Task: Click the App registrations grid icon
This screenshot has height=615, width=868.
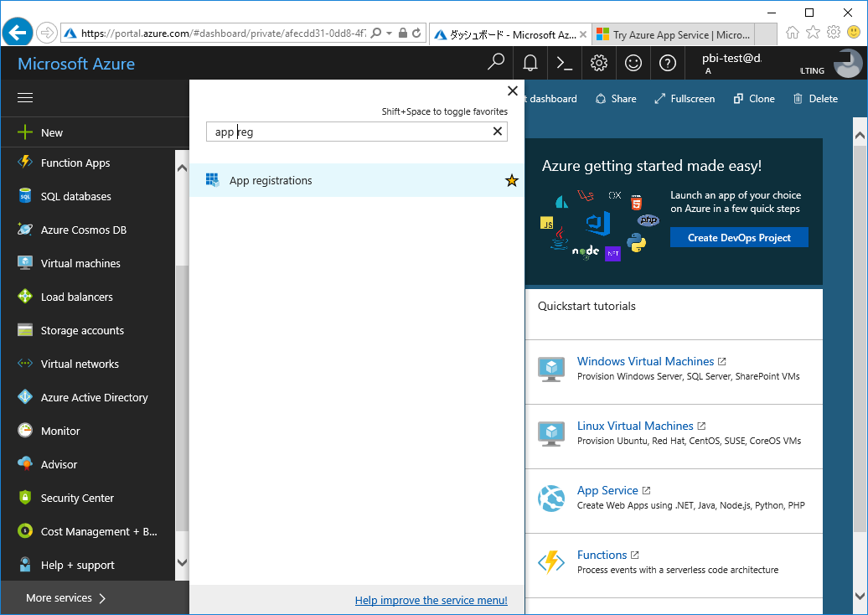Action: 213,180
